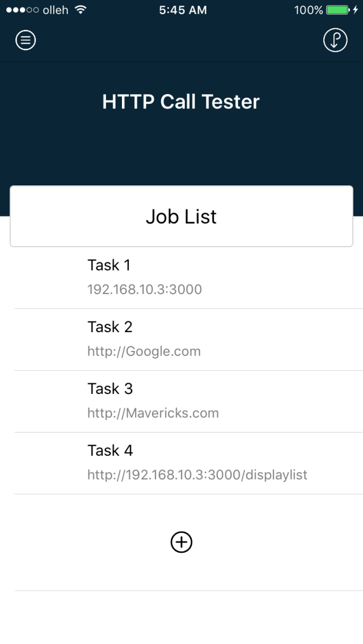Tap the circled curved down-arrow icon

coord(335,40)
